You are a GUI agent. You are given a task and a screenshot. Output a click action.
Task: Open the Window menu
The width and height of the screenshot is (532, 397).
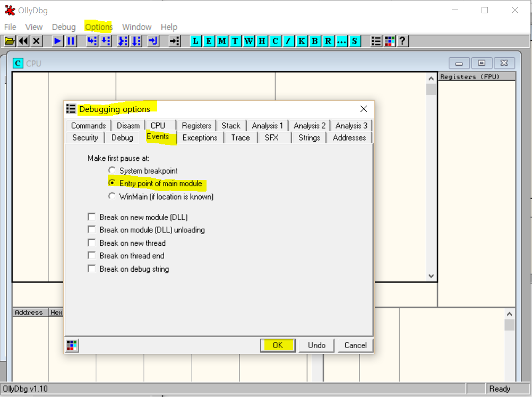[x=137, y=27]
